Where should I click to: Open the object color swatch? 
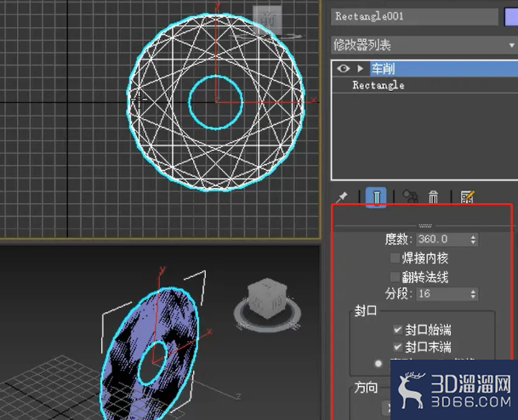[x=511, y=16]
